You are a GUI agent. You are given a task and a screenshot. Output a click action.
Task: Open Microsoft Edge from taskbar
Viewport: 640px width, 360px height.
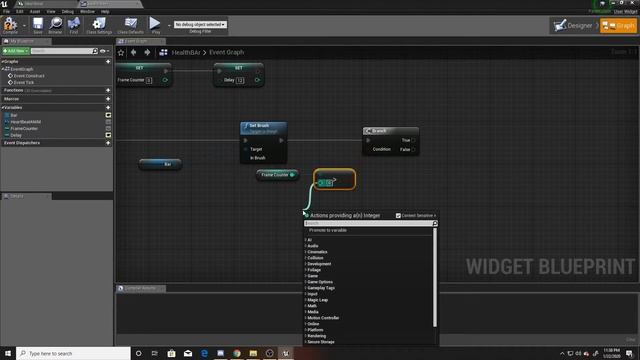tap(204, 353)
